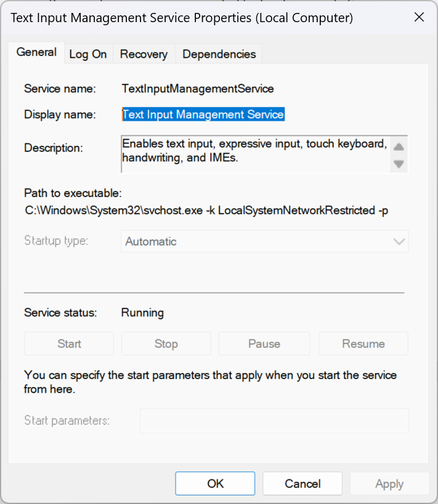Click the Pause service button
This screenshot has height=504, width=438.
264,343
